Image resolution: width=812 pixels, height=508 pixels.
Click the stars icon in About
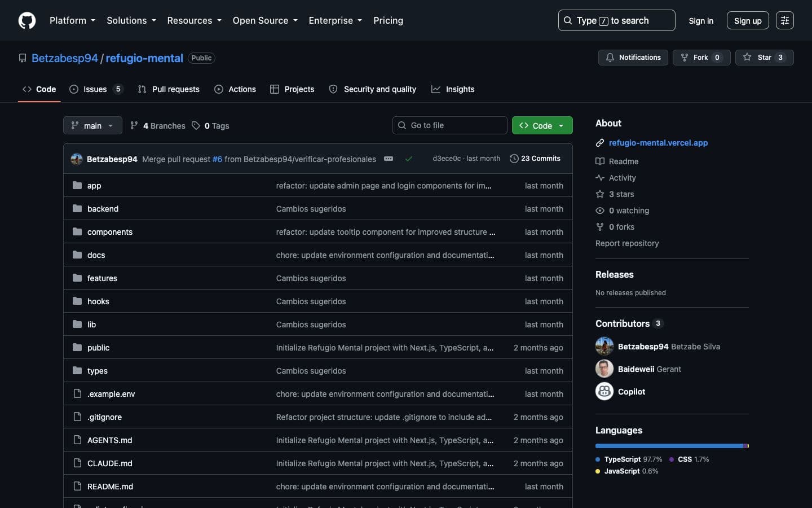click(x=600, y=194)
